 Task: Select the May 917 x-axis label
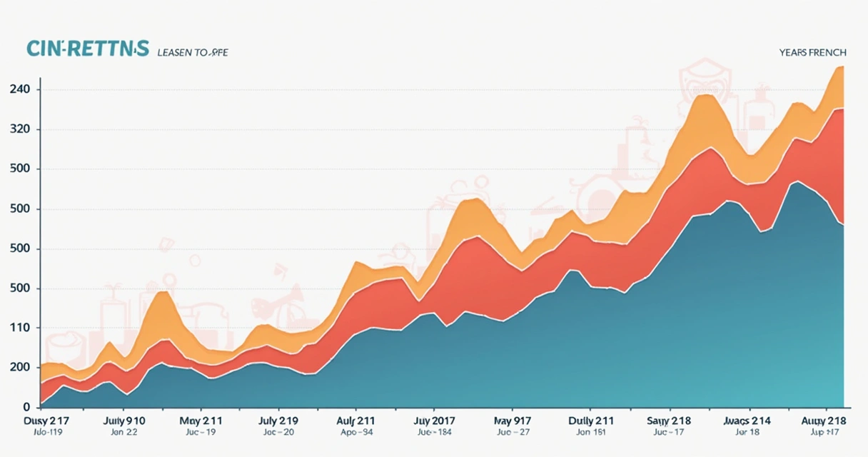coord(512,421)
